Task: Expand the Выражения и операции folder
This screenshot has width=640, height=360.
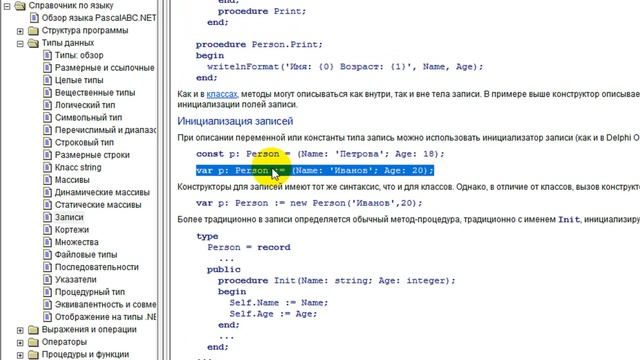Action: [20, 330]
